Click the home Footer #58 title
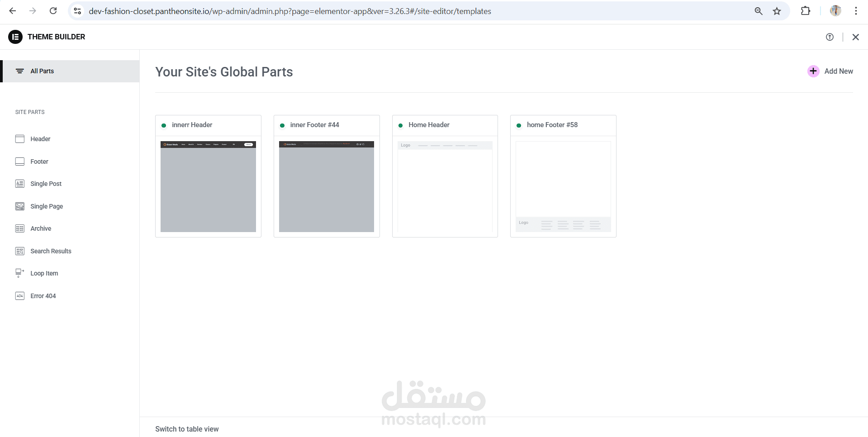Screen dimensions: 868x437 pos(552,125)
